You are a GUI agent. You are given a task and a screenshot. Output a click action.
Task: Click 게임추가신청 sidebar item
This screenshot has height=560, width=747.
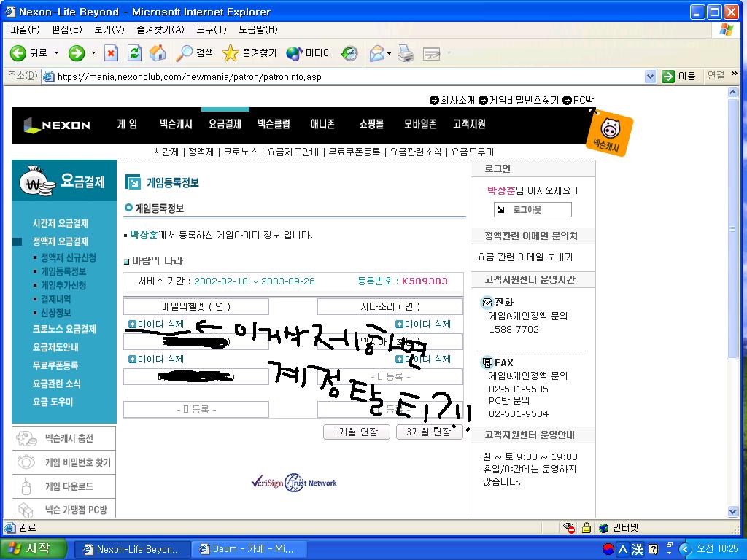(x=63, y=285)
